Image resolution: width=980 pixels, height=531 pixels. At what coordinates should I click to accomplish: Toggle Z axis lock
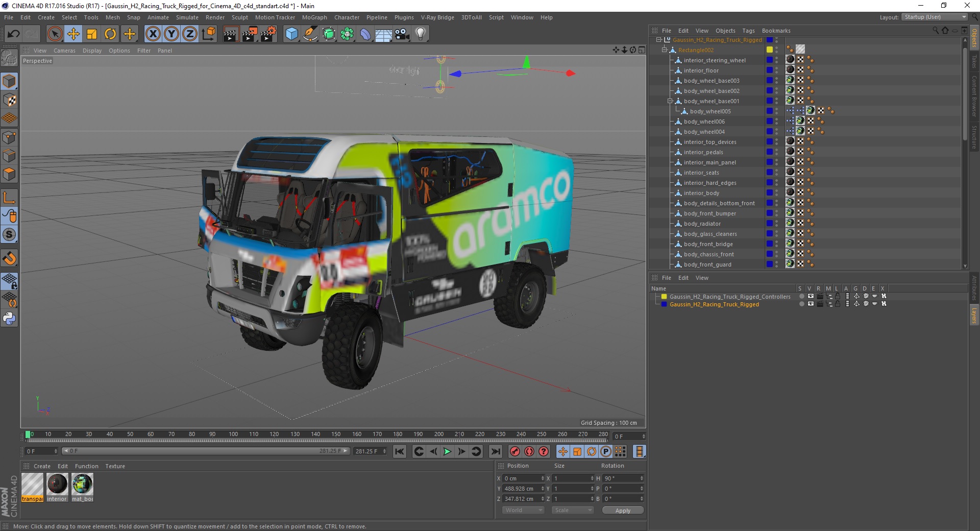coord(190,34)
